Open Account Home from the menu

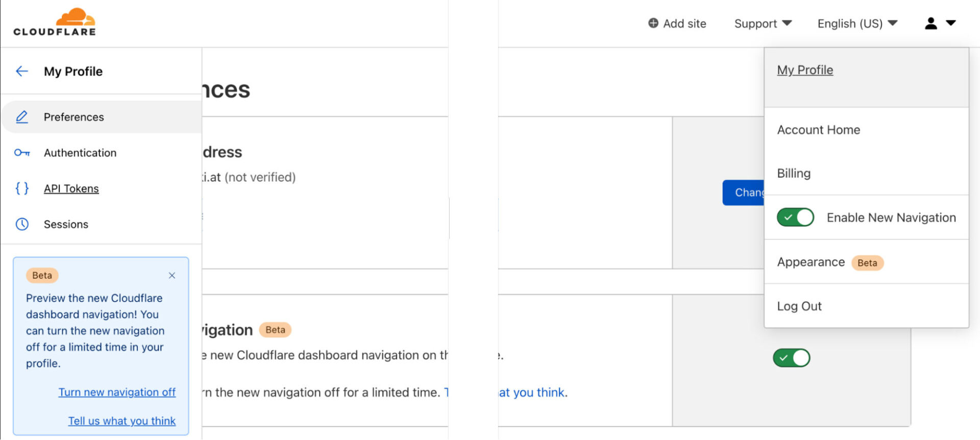[x=818, y=130]
